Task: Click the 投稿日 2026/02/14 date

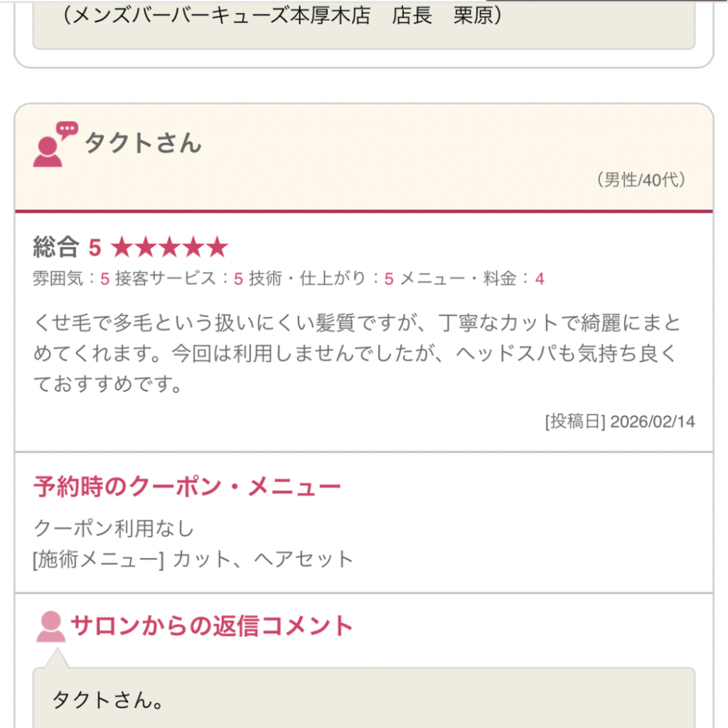Action: point(620,422)
